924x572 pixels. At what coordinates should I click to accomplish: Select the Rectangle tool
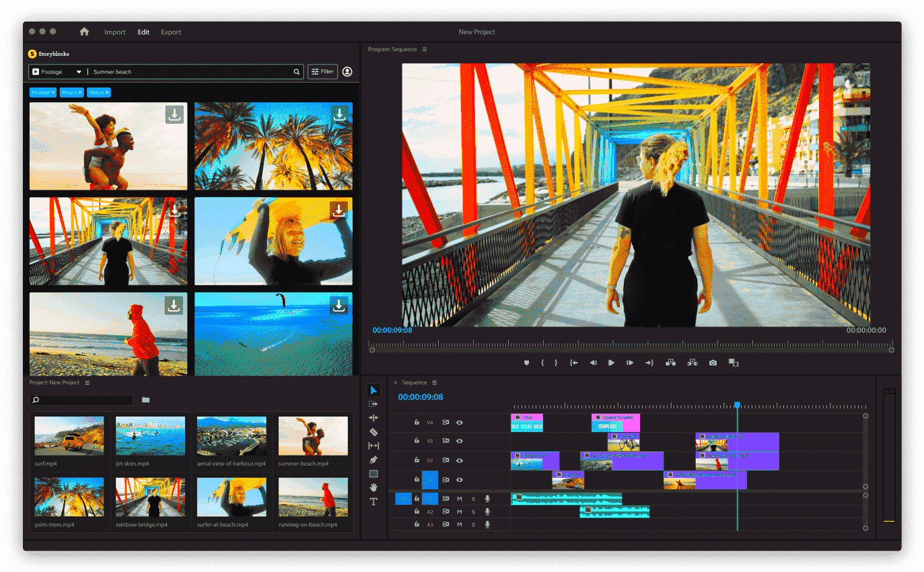coord(374,474)
